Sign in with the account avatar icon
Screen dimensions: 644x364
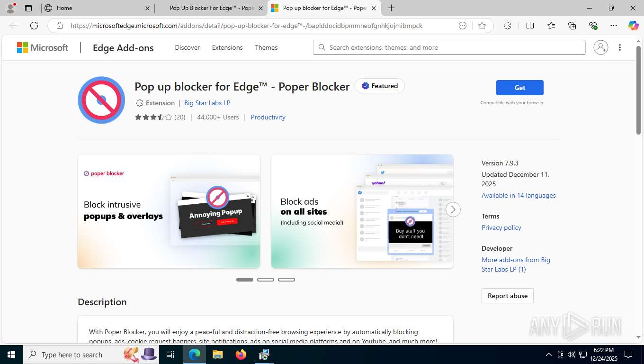pos(600,47)
